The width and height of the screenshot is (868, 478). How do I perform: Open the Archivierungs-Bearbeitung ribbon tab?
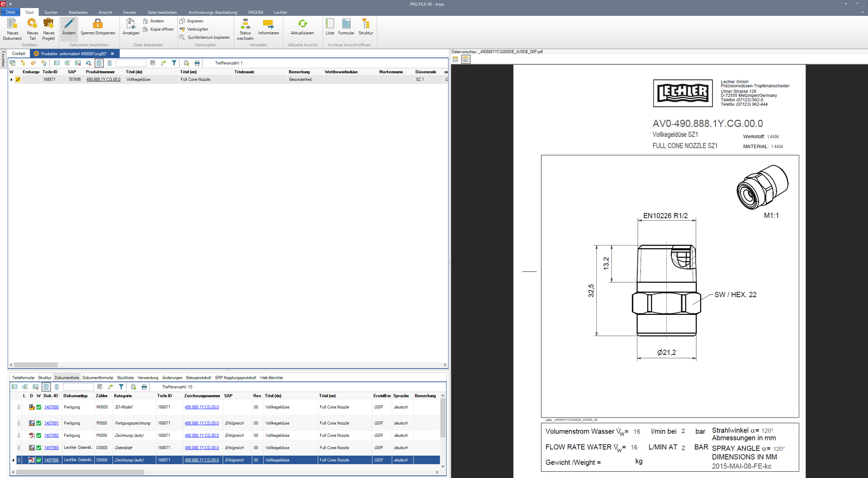point(212,12)
